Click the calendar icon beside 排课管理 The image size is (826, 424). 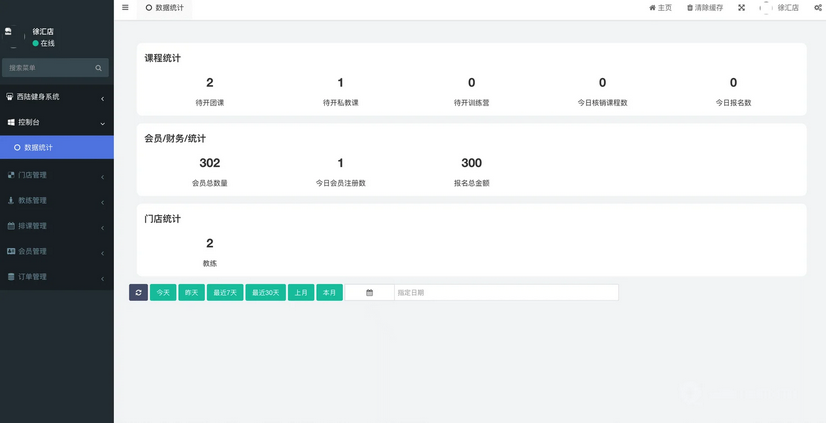11,225
